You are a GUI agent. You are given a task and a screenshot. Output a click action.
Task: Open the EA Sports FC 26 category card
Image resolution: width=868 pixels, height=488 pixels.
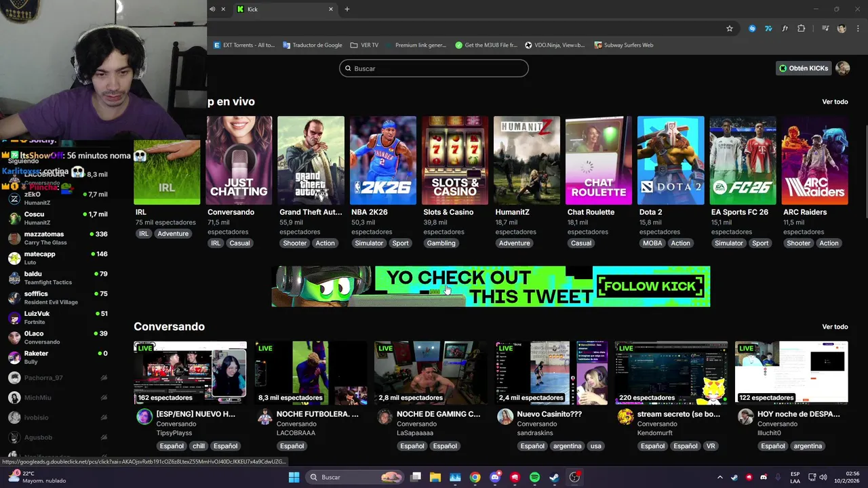743,161
